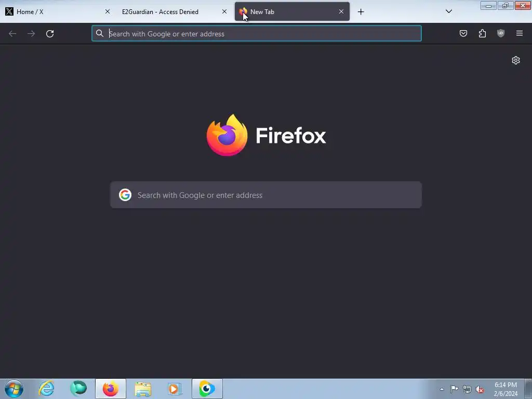
Task: Open the Save to Pocket icon
Action: (463, 33)
